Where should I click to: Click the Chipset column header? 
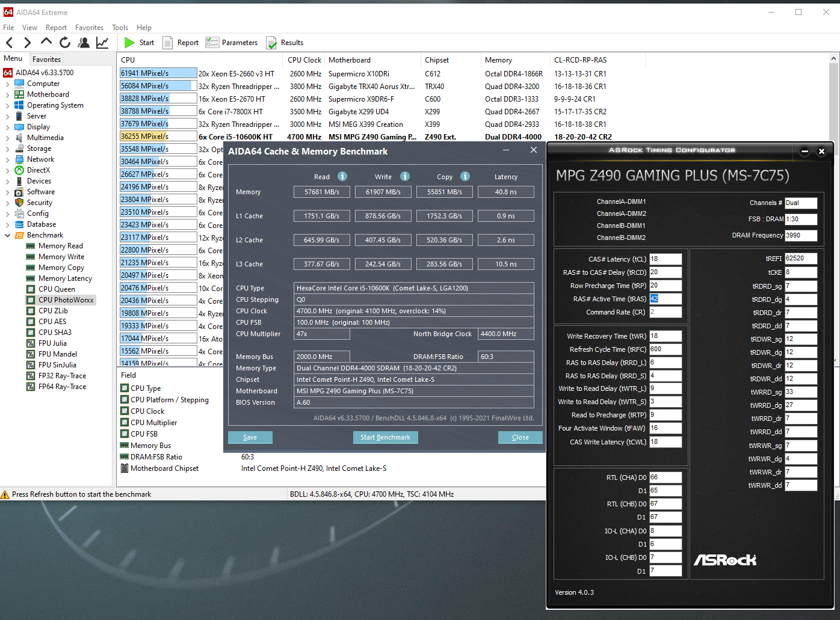pos(451,60)
